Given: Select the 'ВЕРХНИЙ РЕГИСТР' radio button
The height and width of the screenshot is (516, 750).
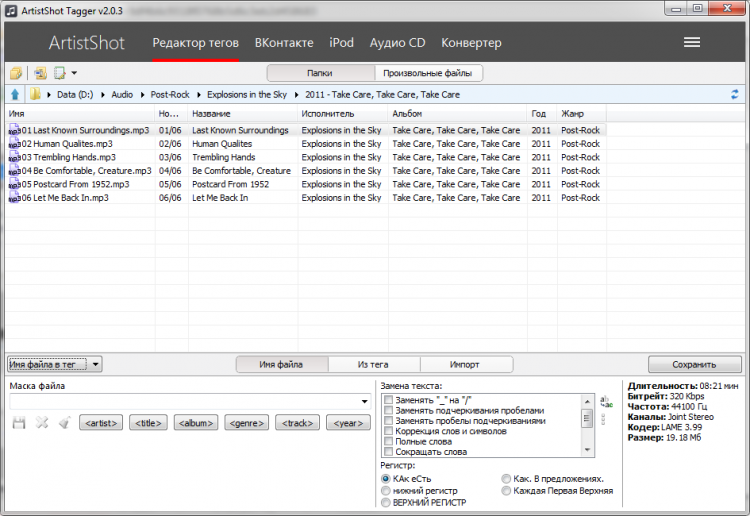Looking at the screenshot, I should tap(386, 503).
